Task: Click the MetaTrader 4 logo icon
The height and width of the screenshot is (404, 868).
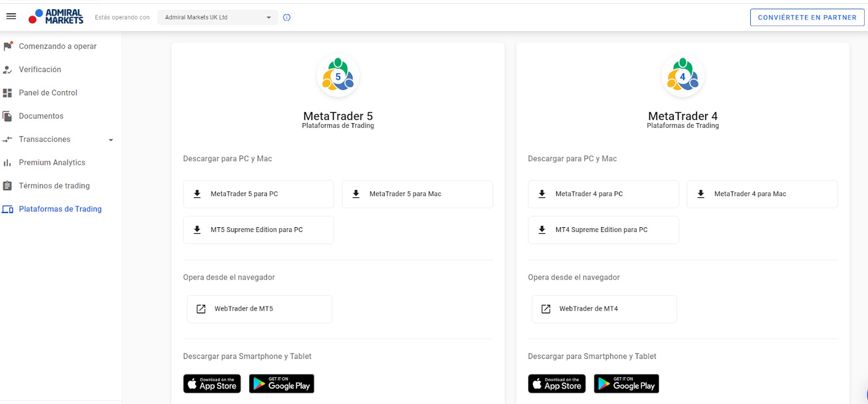Action: pyautogui.click(x=682, y=76)
